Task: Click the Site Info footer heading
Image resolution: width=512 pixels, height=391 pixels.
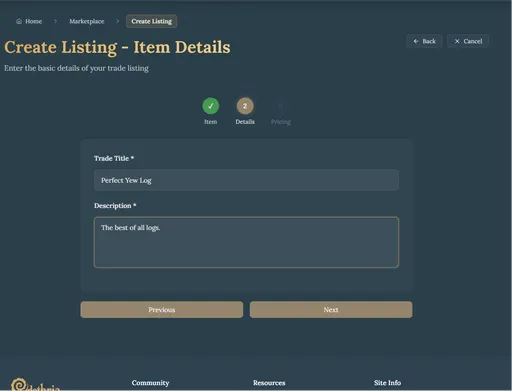Action: (387, 383)
